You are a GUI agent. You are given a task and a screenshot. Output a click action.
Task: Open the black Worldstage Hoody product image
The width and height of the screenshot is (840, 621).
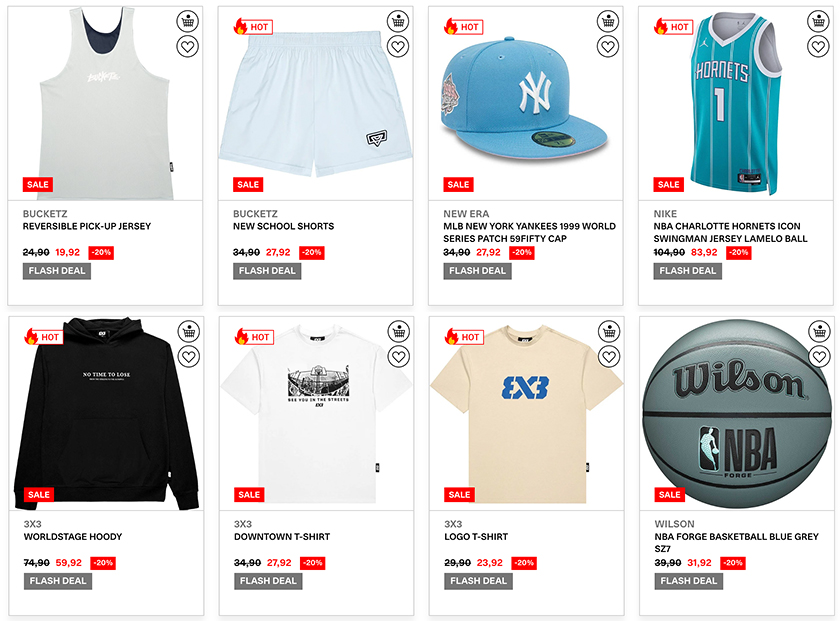click(106, 414)
